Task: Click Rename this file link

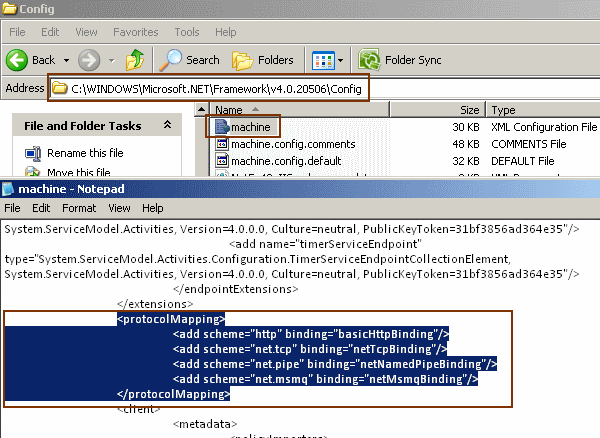Action: click(85, 153)
